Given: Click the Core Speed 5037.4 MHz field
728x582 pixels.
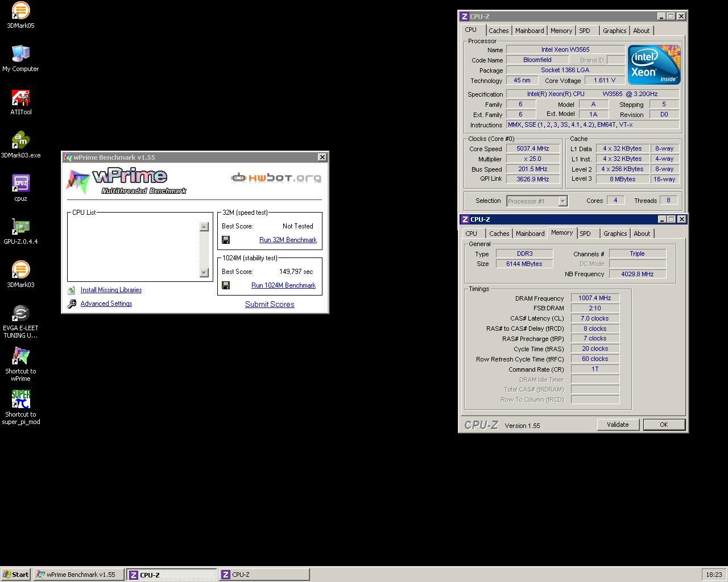Looking at the screenshot, I should 533,149.
